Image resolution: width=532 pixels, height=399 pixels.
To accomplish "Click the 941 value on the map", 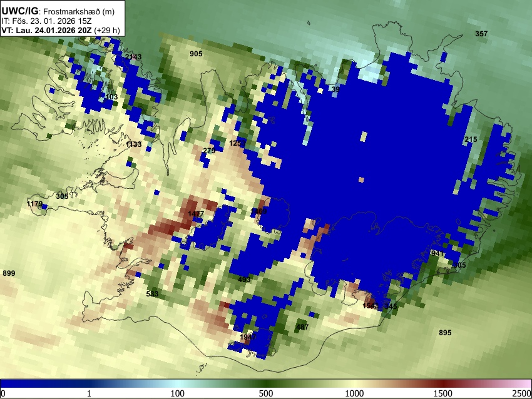I will pos(437,253).
